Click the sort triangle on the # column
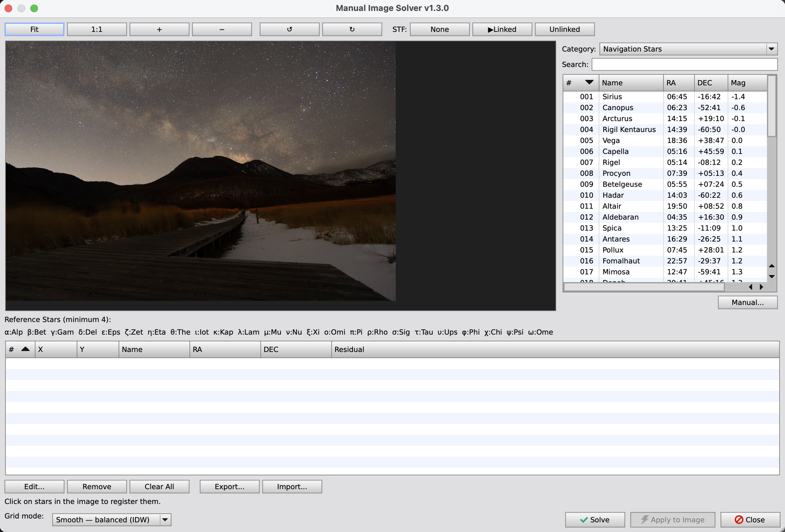 pyautogui.click(x=589, y=82)
